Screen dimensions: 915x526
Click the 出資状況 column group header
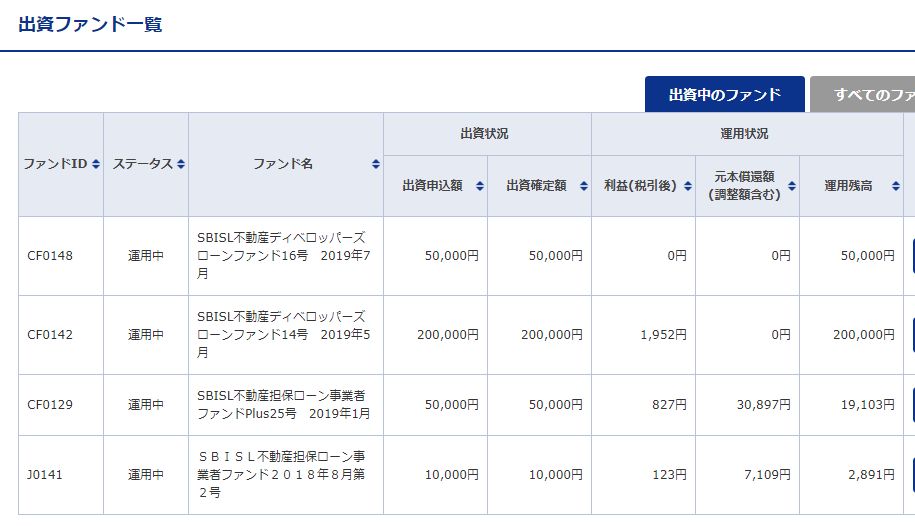484,134
